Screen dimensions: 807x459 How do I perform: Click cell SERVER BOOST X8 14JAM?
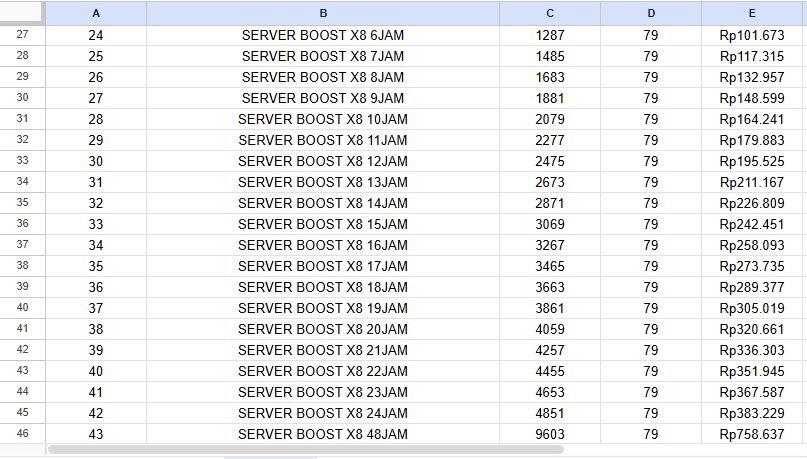click(323, 203)
